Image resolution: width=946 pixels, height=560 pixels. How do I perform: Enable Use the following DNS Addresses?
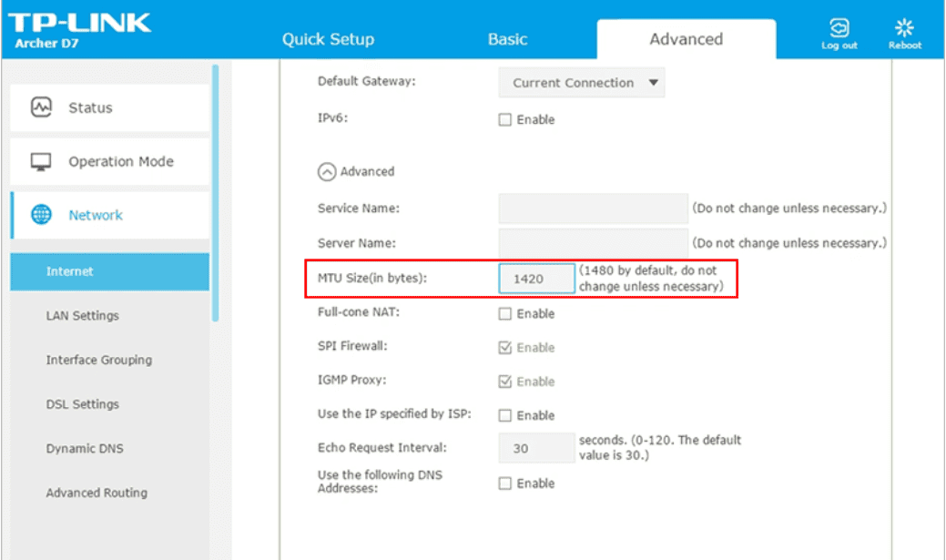[x=505, y=484]
